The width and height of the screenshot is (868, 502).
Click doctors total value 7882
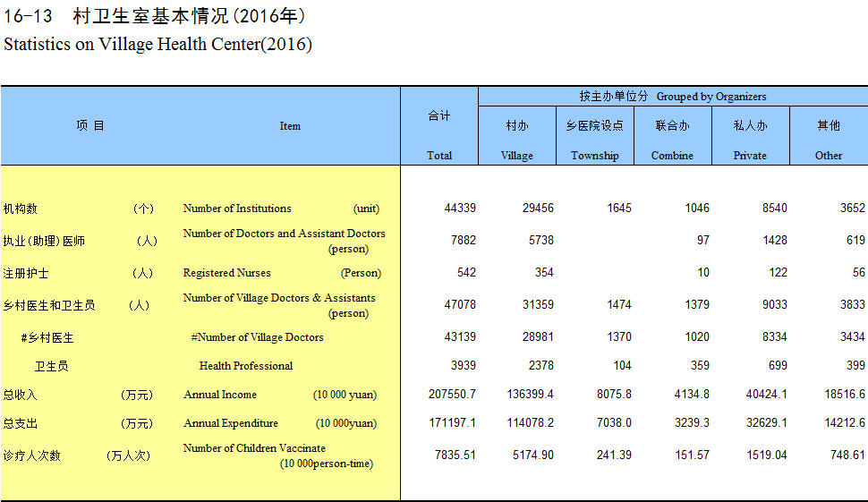point(464,240)
